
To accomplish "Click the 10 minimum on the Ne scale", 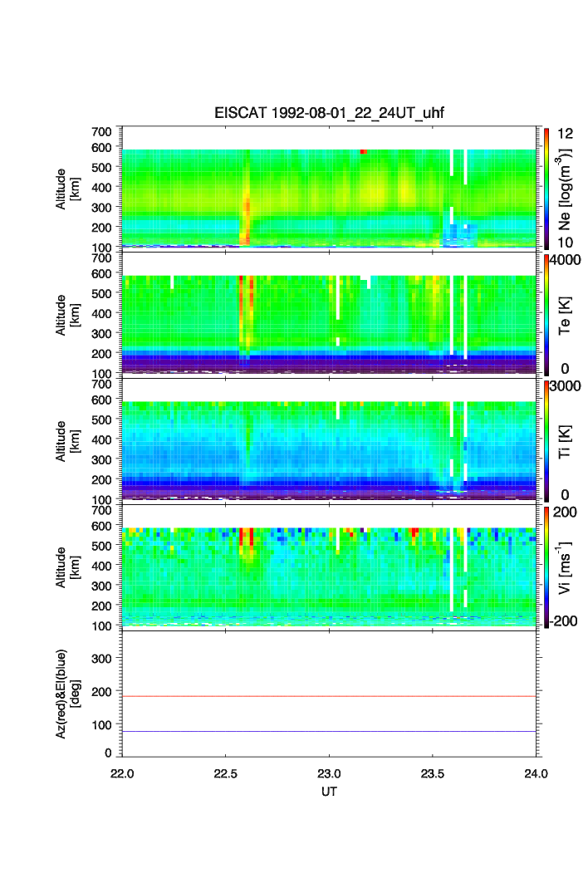I will 565,243.
